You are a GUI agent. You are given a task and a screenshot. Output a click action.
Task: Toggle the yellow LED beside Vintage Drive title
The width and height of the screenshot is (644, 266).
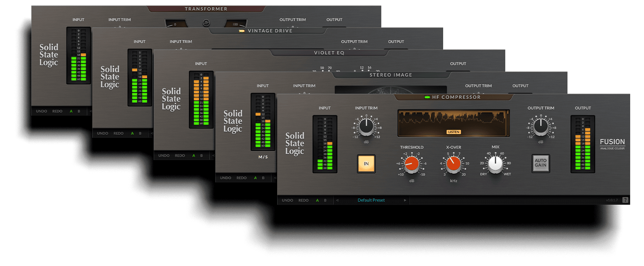point(242,31)
